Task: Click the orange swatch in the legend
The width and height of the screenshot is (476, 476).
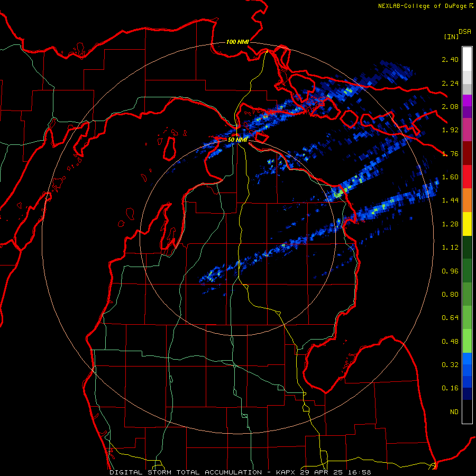Action: (x=467, y=200)
